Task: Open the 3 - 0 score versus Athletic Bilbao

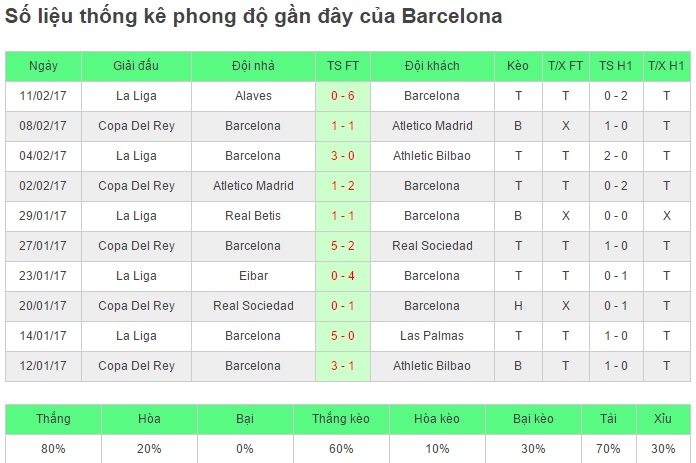Action: pyautogui.click(x=343, y=156)
